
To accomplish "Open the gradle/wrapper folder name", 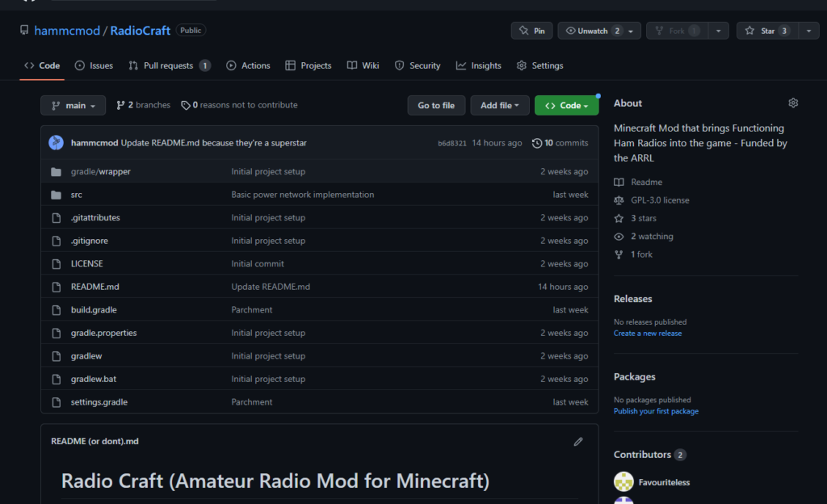I will (101, 171).
